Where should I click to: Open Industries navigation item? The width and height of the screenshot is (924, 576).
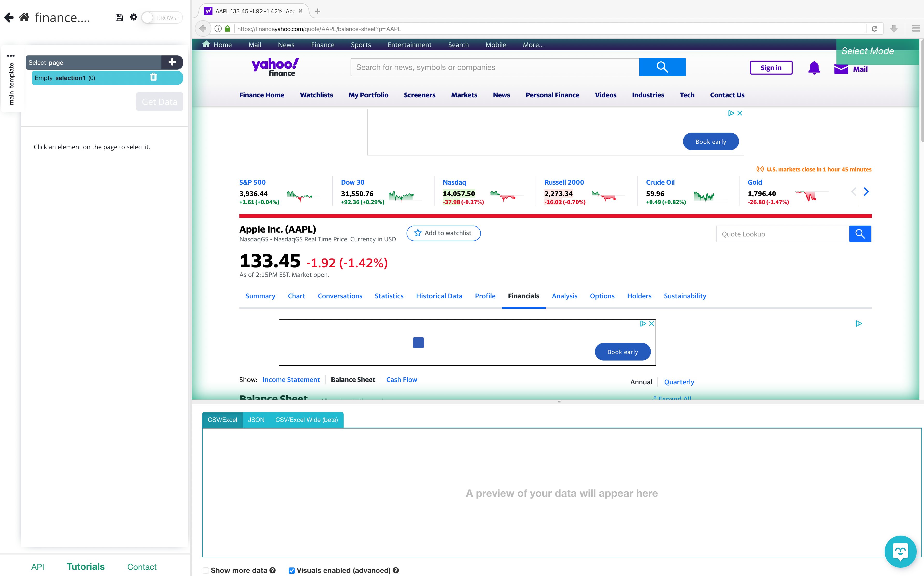(648, 95)
